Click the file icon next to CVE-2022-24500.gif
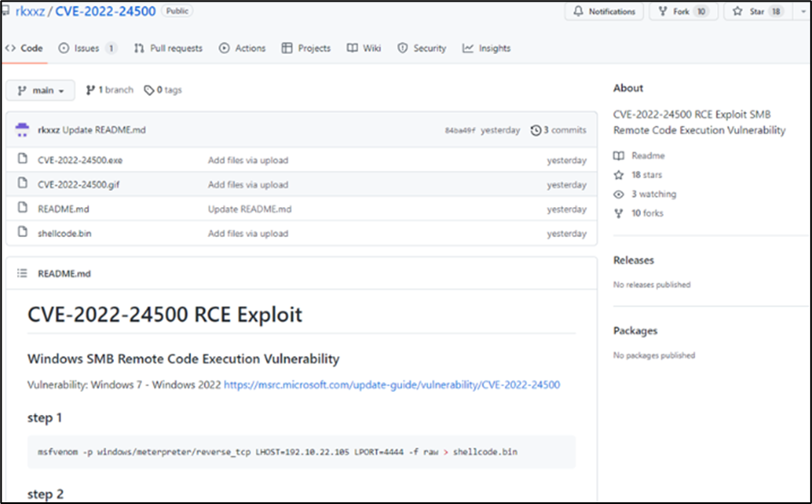 pyautogui.click(x=22, y=182)
